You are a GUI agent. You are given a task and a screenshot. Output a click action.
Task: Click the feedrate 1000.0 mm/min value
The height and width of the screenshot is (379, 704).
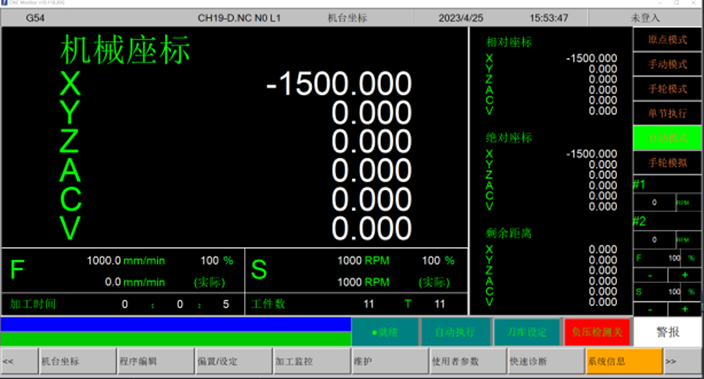(x=126, y=261)
